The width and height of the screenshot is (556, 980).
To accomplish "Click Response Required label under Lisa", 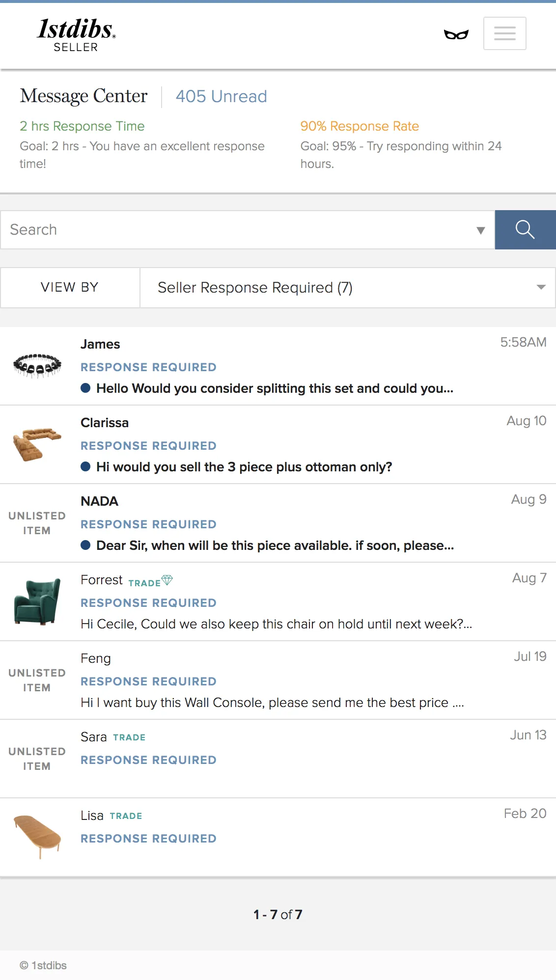I will pos(148,839).
